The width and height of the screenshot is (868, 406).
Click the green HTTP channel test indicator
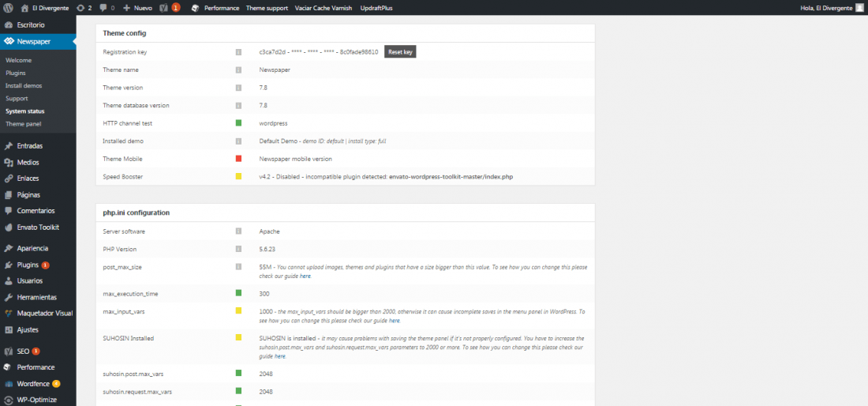pos(238,123)
